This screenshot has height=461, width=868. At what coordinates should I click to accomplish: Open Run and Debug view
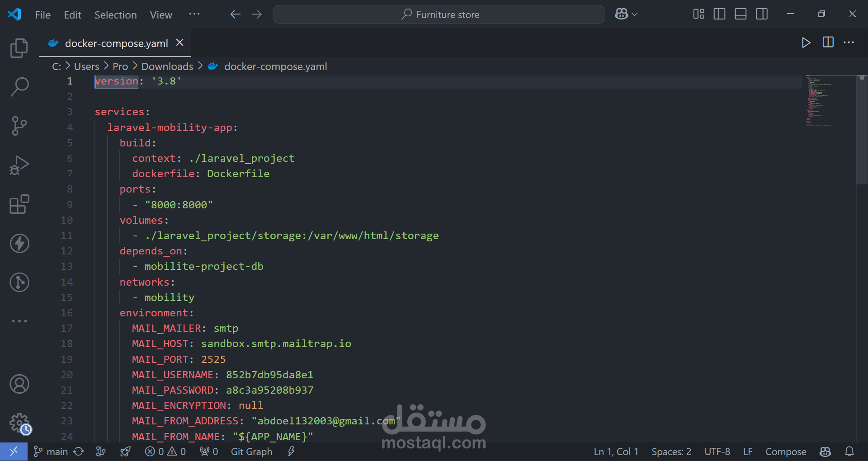click(19, 165)
